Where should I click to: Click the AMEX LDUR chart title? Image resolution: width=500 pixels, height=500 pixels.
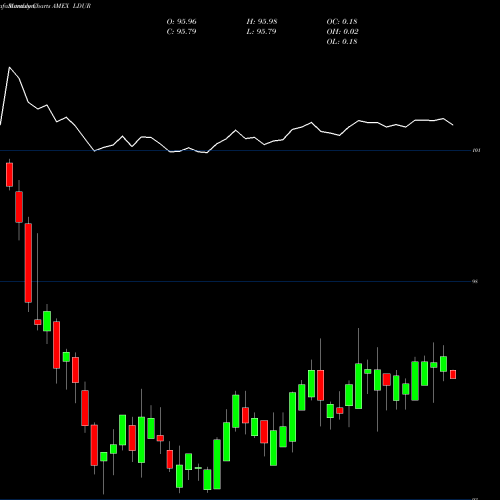pyautogui.click(x=71, y=6)
